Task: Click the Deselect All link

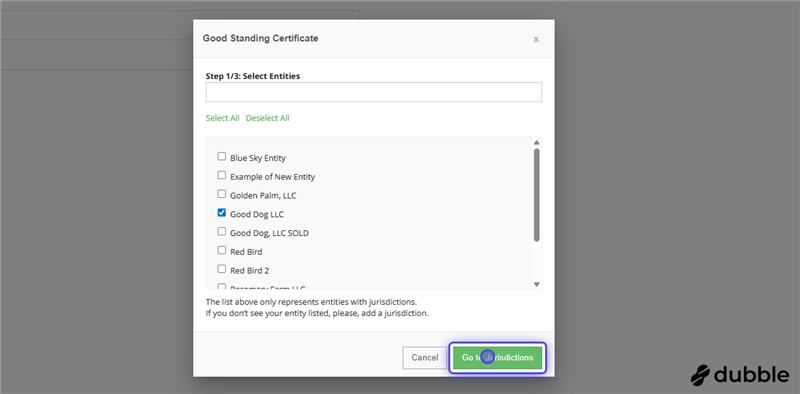Action: [x=267, y=118]
